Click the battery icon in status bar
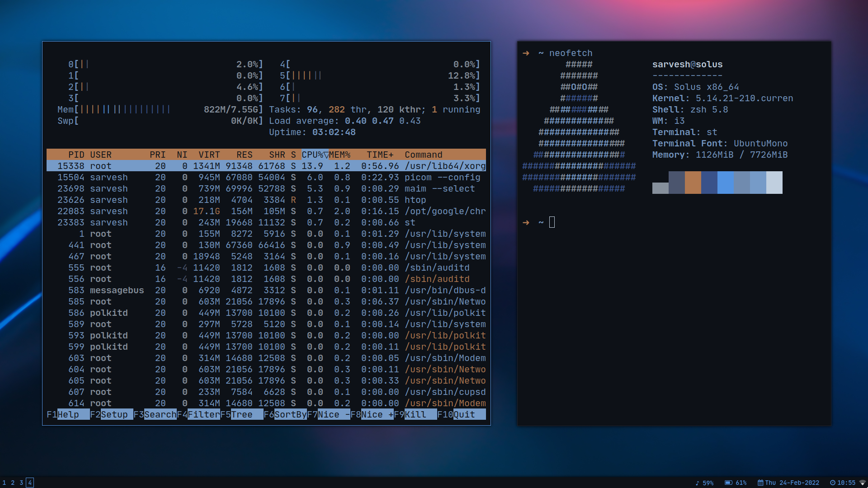The image size is (868, 488). pos(728,483)
